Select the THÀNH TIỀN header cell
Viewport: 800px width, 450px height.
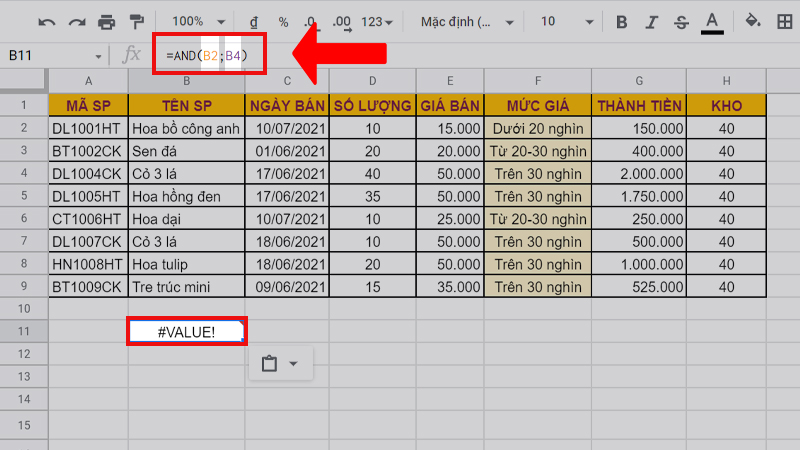pyautogui.click(x=639, y=106)
